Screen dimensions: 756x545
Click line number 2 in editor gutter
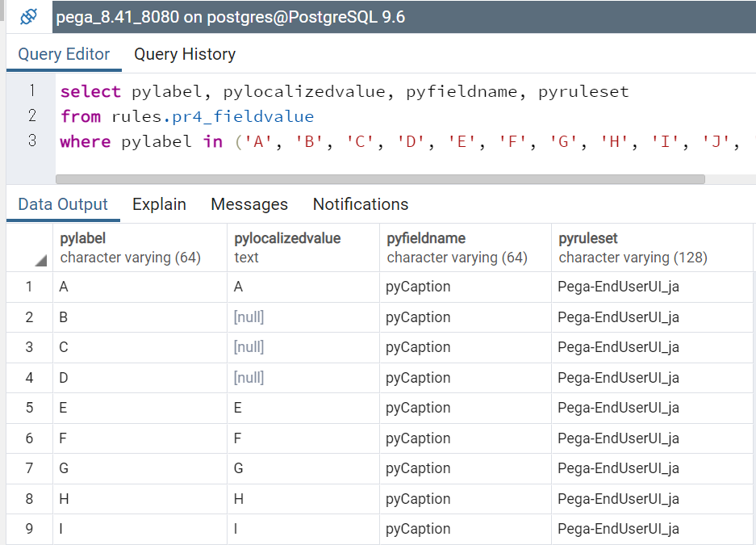31,115
